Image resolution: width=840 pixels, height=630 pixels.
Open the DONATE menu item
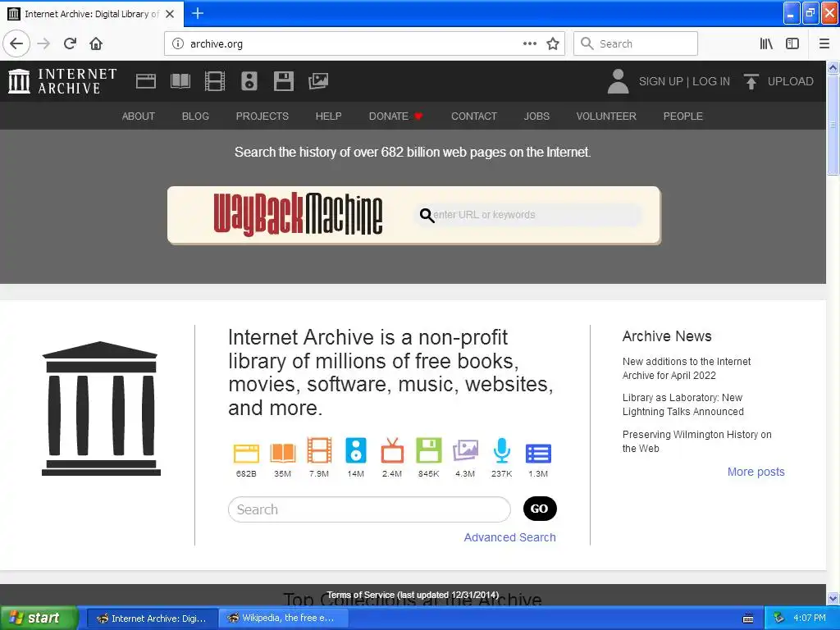396,116
